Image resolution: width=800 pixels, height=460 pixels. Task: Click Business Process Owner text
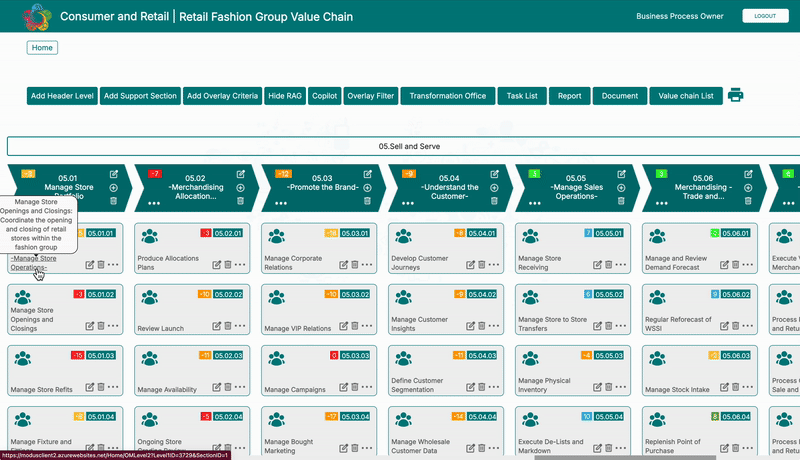pos(680,16)
